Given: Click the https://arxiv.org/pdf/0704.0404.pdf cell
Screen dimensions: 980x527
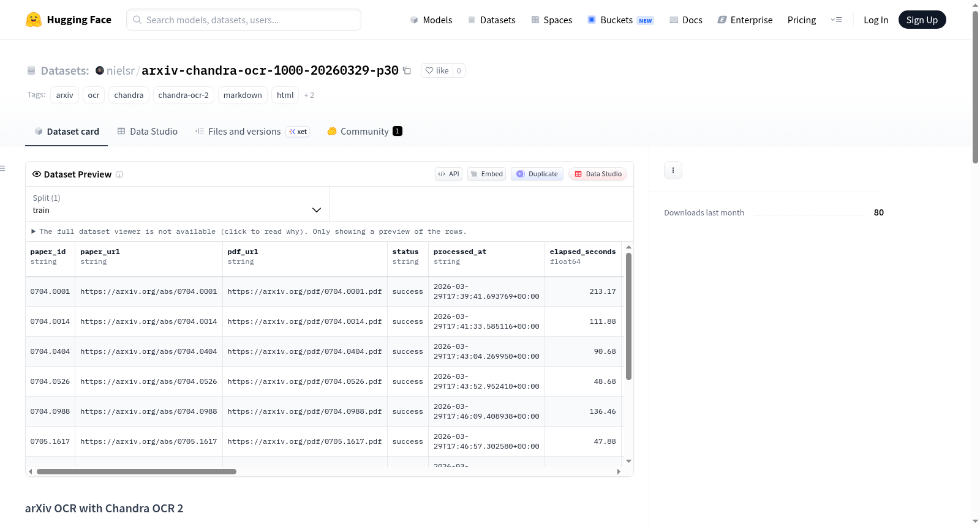Looking at the screenshot, I should point(305,351).
